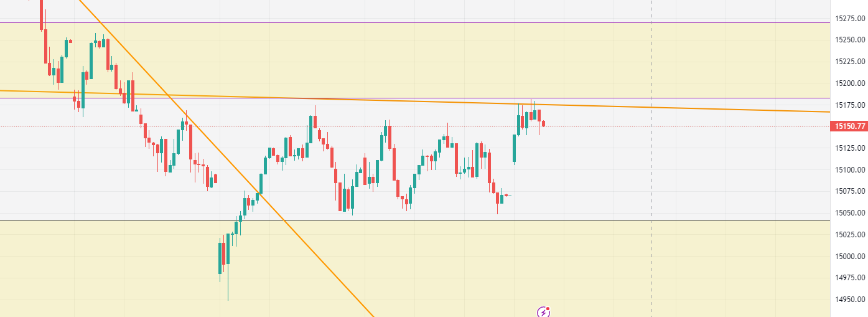Viewport: 868px width, 317px height.
Task: Click the red 15150.77 current price label
Action: coord(849,126)
